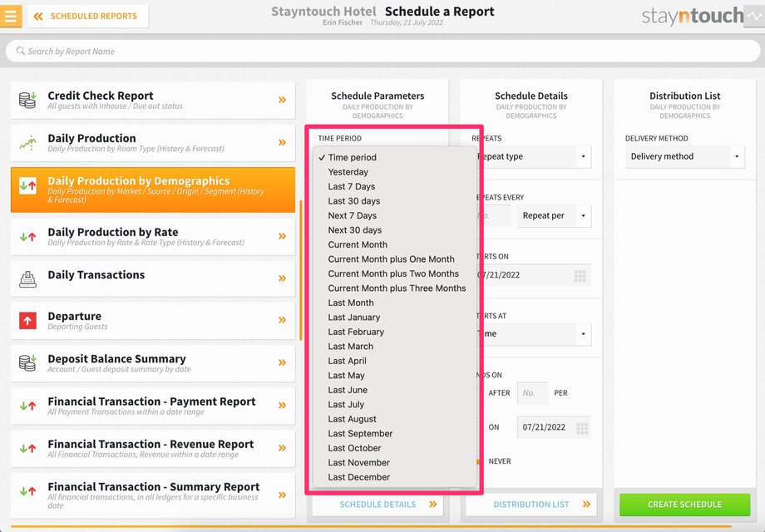
Task: Open the Repeat per dropdown
Action: coord(555,216)
